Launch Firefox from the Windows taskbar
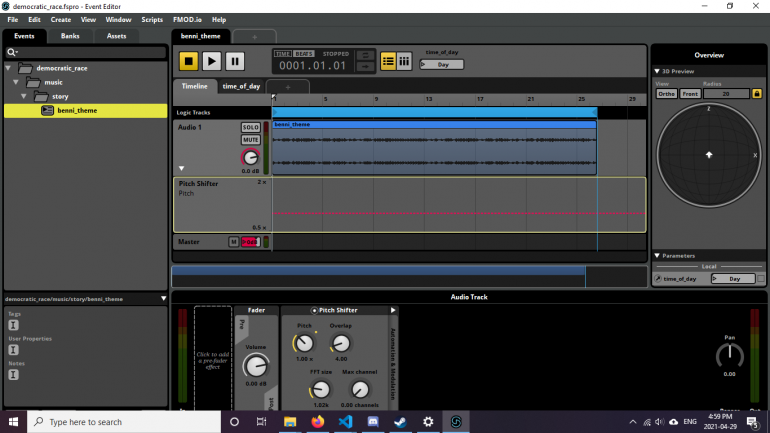The height and width of the screenshot is (433, 770). pyautogui.click(x=318, y=422)
